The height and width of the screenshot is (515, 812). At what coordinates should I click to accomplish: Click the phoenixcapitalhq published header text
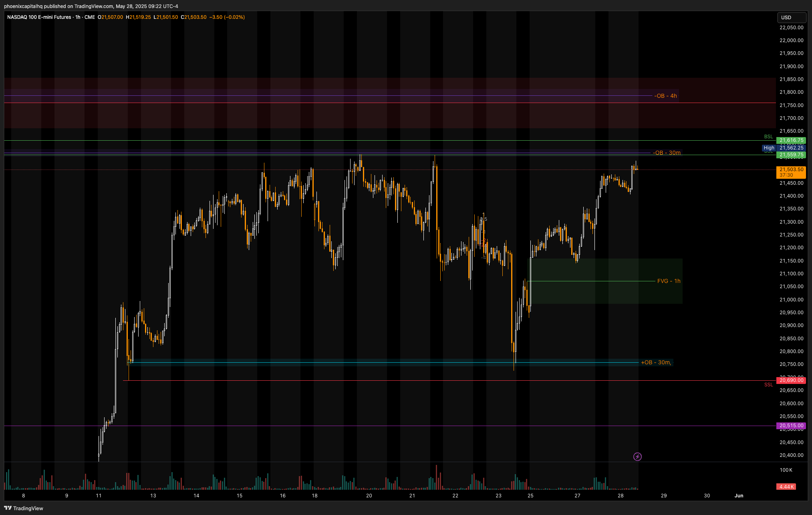[x=91, y=6]
